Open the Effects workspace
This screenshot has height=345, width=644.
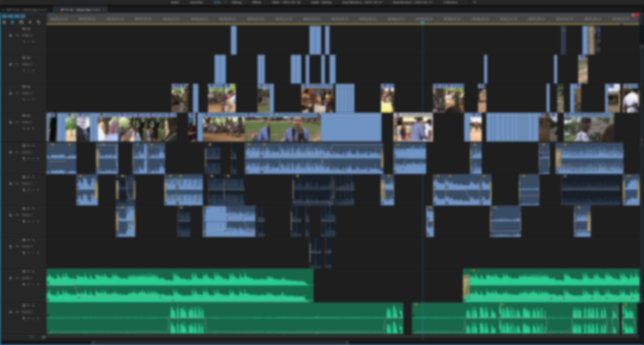(256, 2)
